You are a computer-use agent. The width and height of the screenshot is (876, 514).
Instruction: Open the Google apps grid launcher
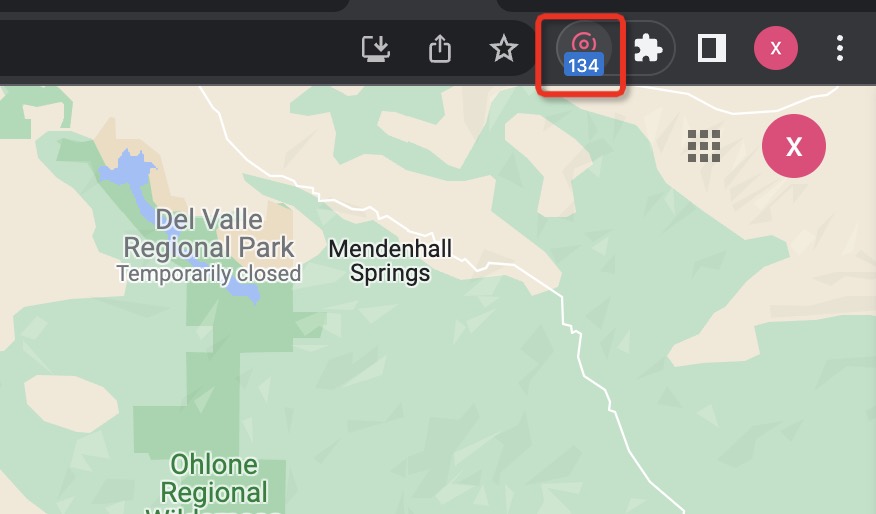tap(703, 146)
